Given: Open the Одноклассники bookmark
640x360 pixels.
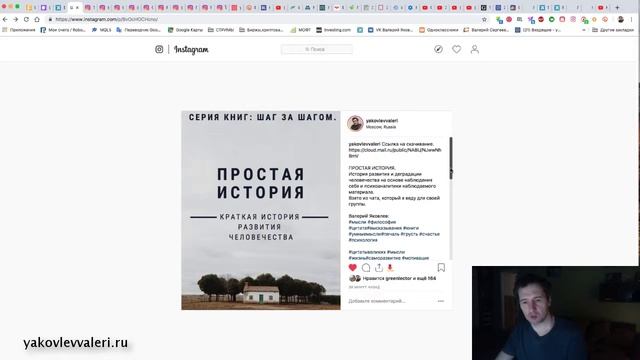Looking at the screenshot, I should [x=439, y=30].
